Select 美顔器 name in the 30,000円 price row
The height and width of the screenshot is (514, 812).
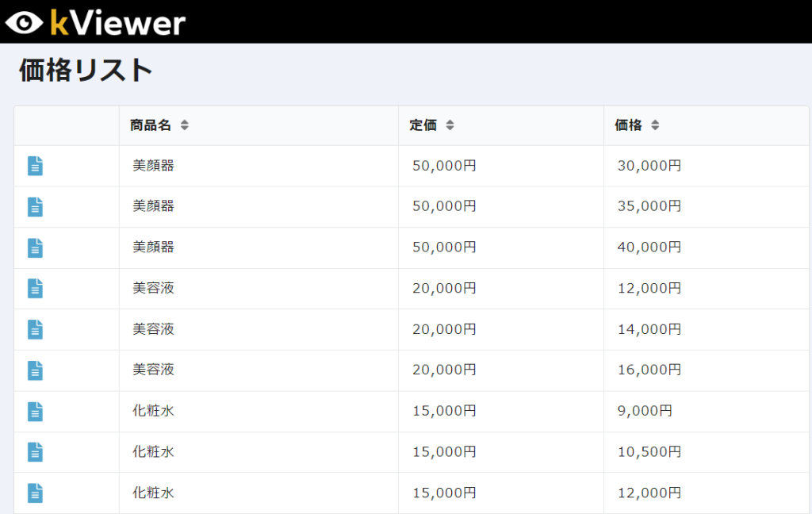(x=153, y=166)
